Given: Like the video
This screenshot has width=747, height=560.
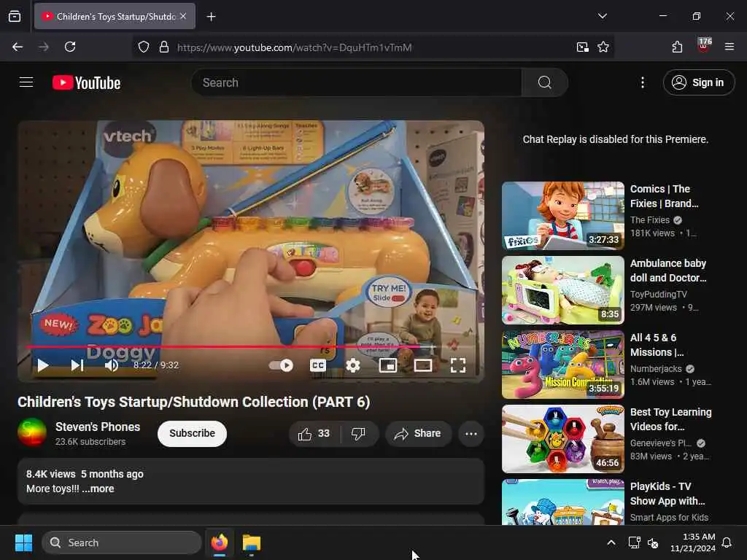Looking at the screenshot, I should (314, 434).
